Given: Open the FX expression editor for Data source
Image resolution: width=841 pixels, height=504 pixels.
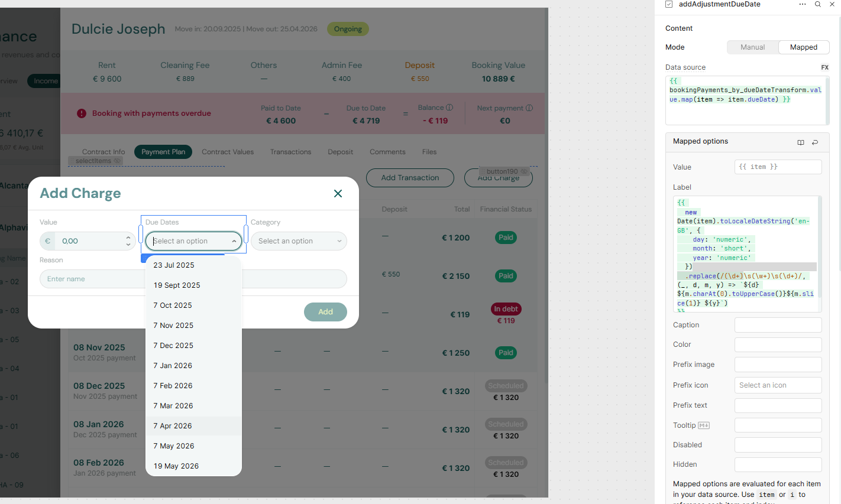Looking at the screenshot, I should (824, 67).
